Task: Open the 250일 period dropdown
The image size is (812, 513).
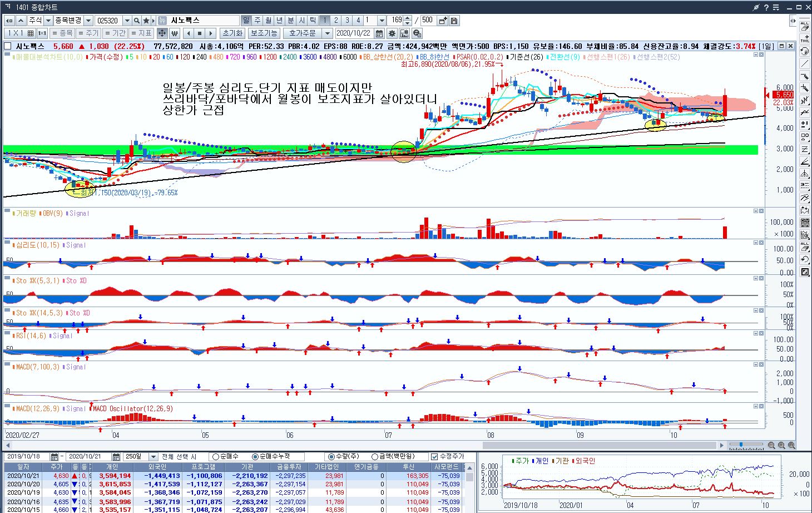Action: pos(154,457)
